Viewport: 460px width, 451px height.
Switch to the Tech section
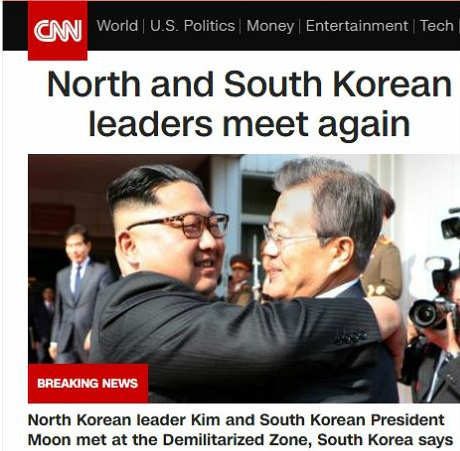point(436,26)
